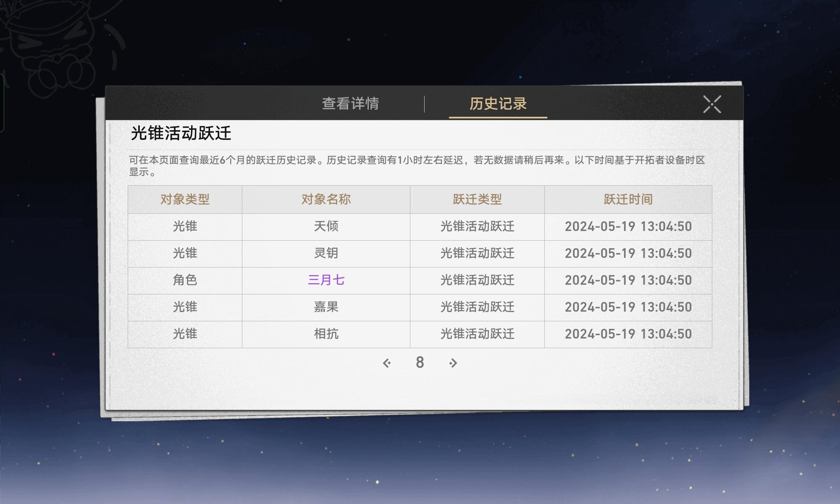Click warp type cell in 相抗 row
The width and height of the screenshot is (840, 504).
[x=477, y=334]
